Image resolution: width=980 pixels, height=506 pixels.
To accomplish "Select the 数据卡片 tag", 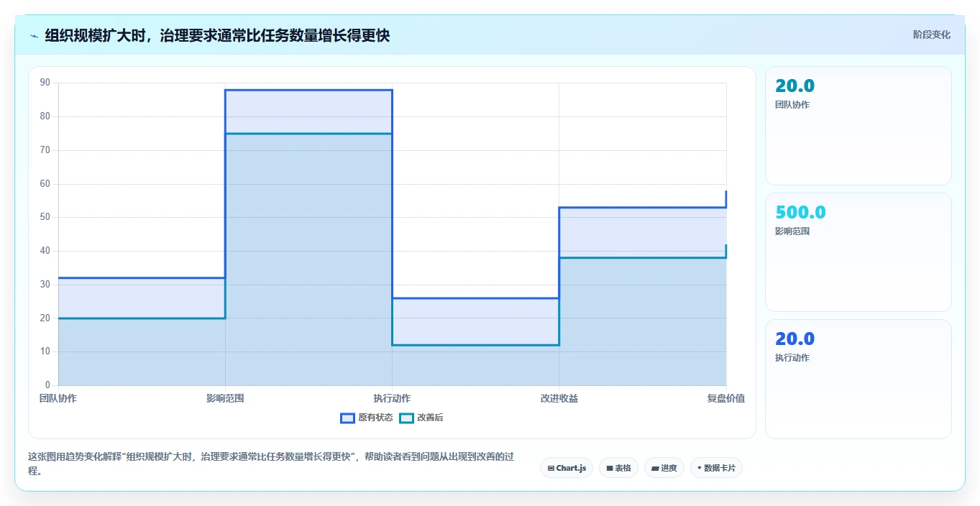I will click(716, 468).
